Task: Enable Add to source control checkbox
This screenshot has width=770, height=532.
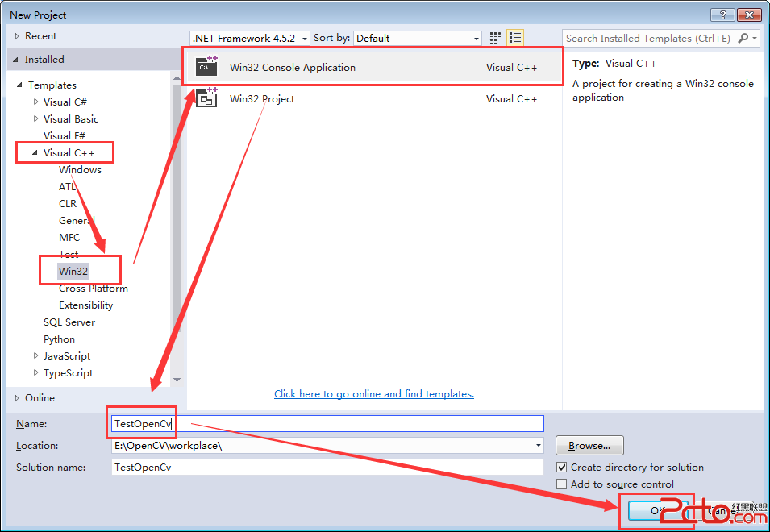Action: point(562,484)
